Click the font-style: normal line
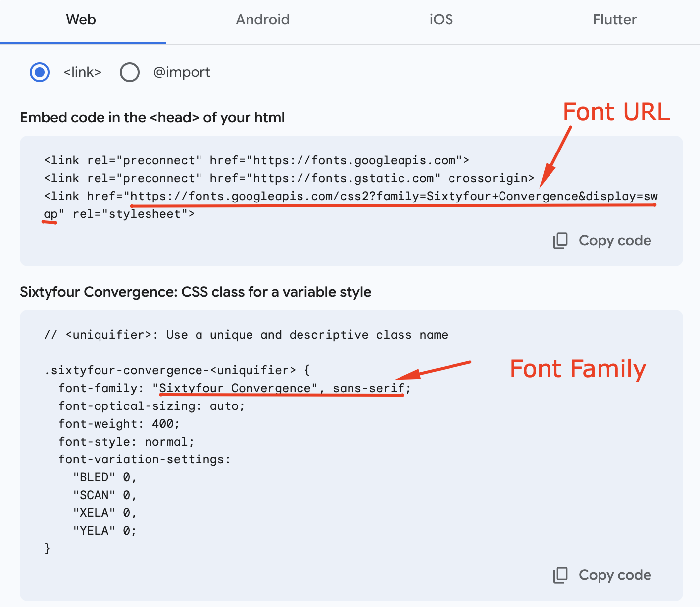The image size is (700, 607). tap(126, 442)
